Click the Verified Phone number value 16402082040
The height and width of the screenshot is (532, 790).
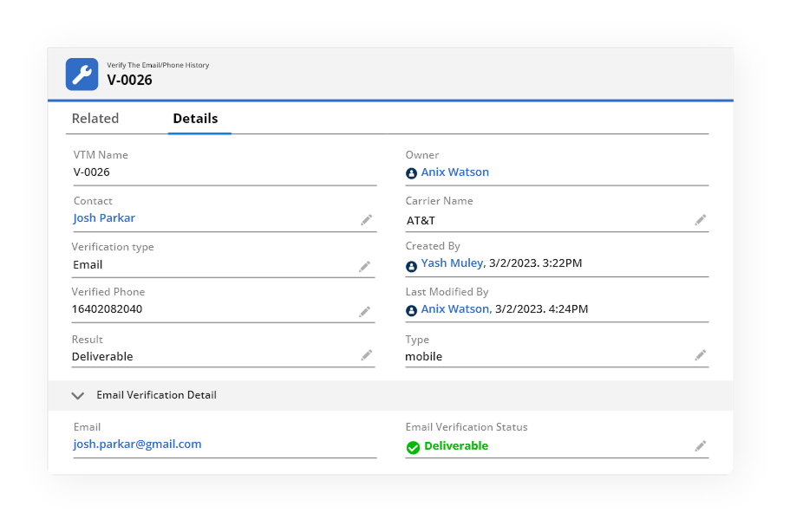point(108,309)
